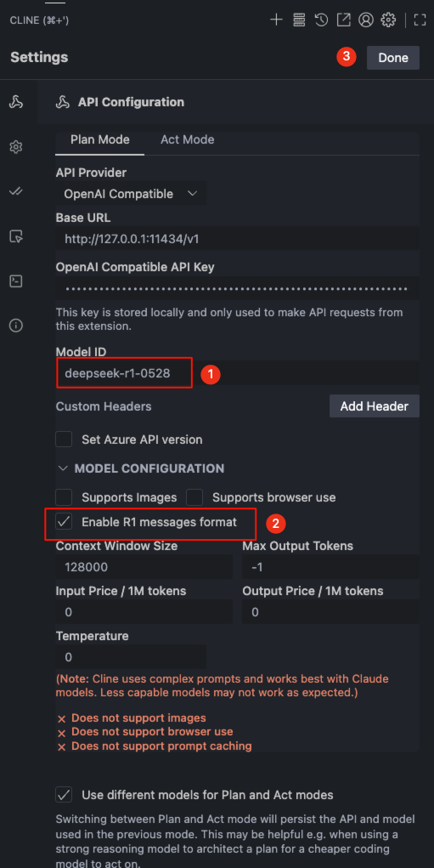
Task: Collapse the MODEL CONFIGURATION section
Action: (x=140, y=468)
